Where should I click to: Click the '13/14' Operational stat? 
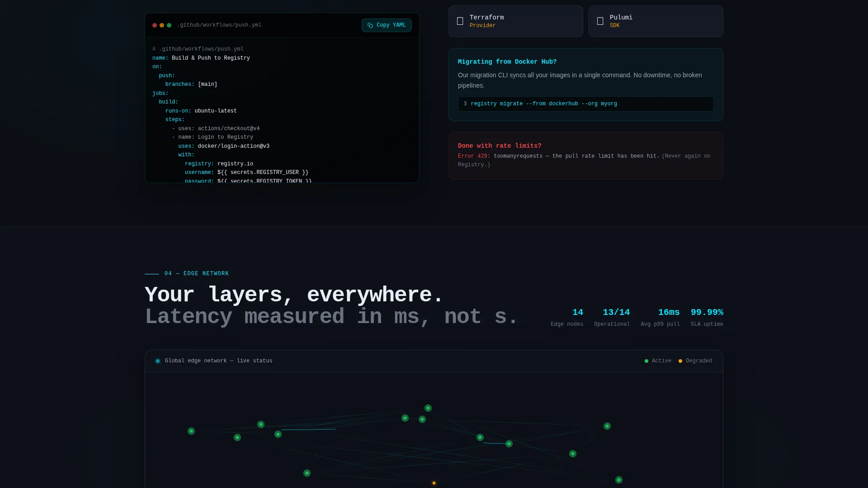point(612,318)
